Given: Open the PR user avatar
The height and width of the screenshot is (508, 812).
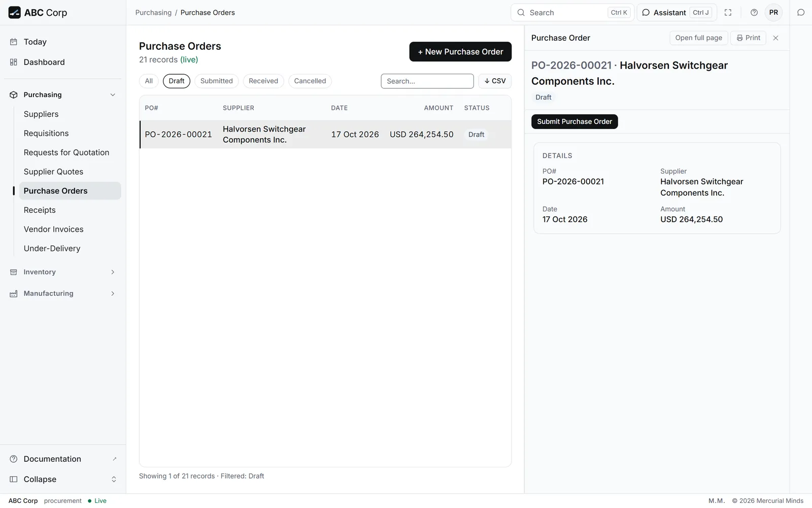Looking at the screenshot, I should (x=773, y=13).
